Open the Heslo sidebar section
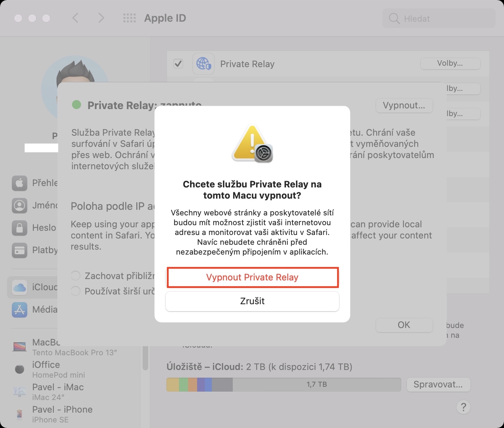This screenshot has height=428, width=504. 34,228
